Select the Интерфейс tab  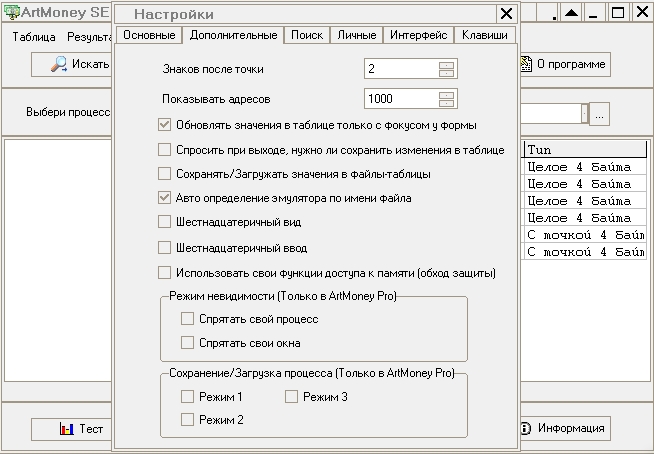pos(418,35)
